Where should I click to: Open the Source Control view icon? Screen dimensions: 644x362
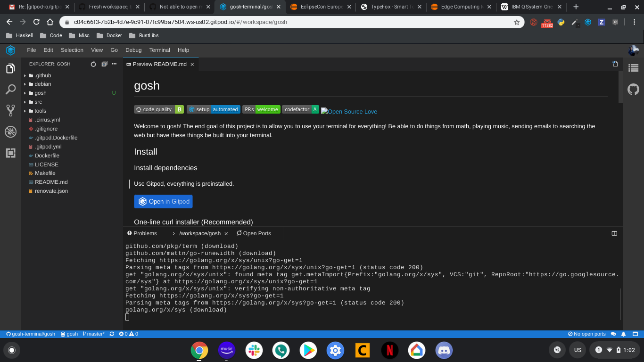pos(10,111)
